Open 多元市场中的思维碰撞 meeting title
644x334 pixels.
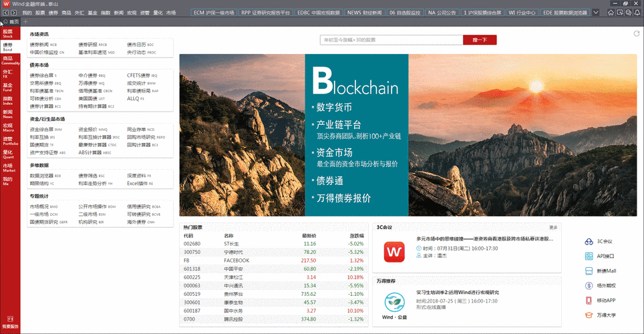pos(484,238)
